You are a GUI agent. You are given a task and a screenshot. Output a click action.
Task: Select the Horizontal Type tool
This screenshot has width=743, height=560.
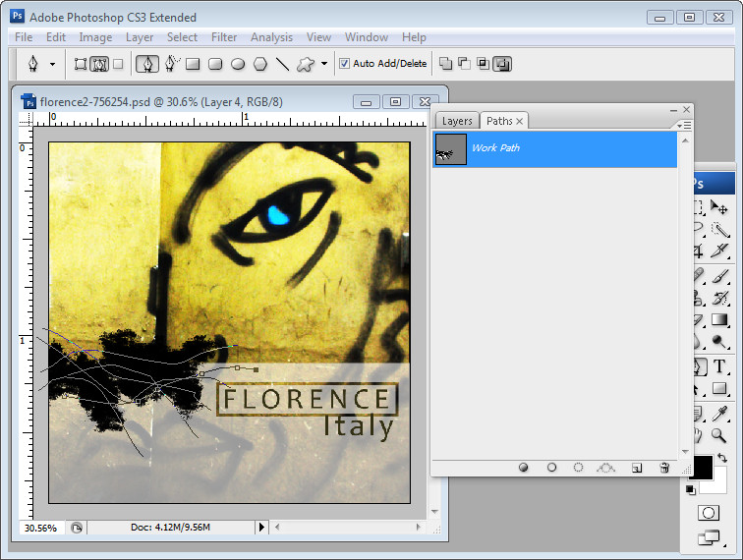[719, 366]
